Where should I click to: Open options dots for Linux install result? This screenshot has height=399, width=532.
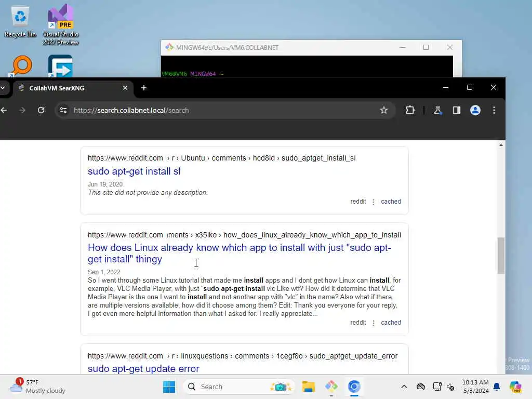tap(374, 323)
